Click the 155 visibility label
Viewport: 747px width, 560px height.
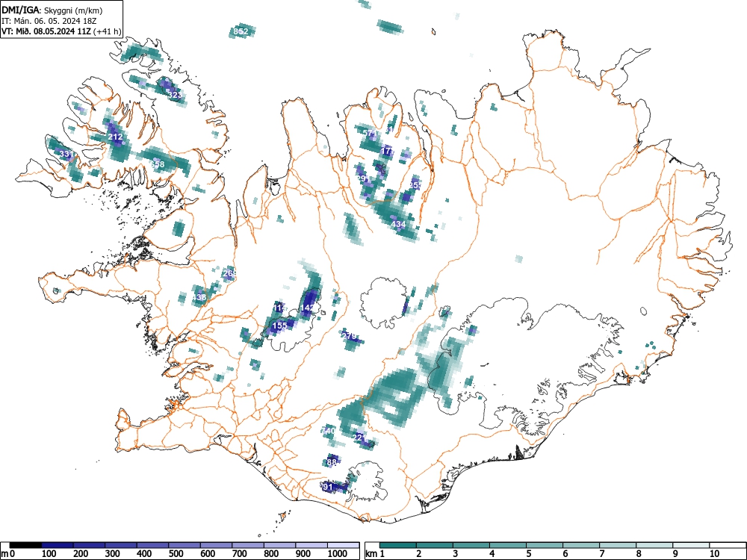[x=279, y=326]
